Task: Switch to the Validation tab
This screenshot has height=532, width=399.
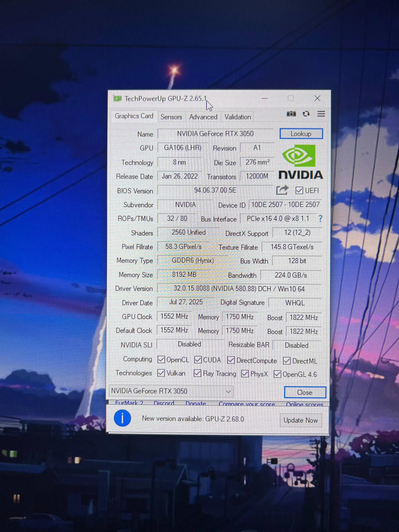Action: [x=238, y=117]
